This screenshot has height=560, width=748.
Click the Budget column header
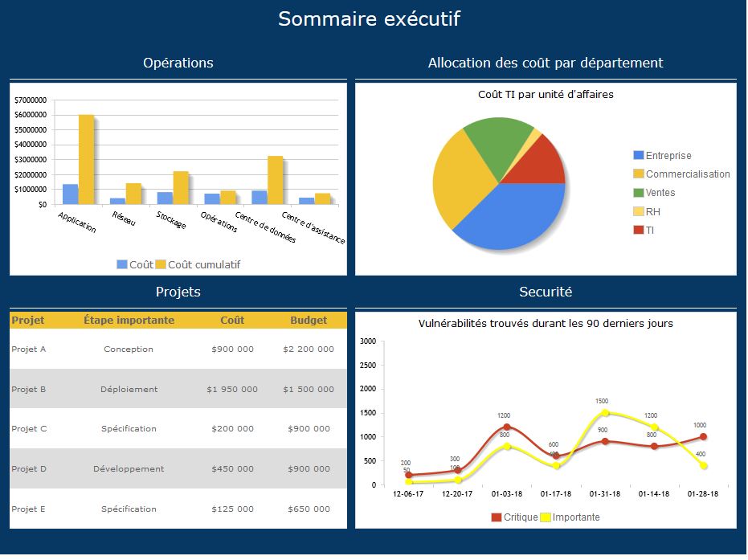[309, 320]
